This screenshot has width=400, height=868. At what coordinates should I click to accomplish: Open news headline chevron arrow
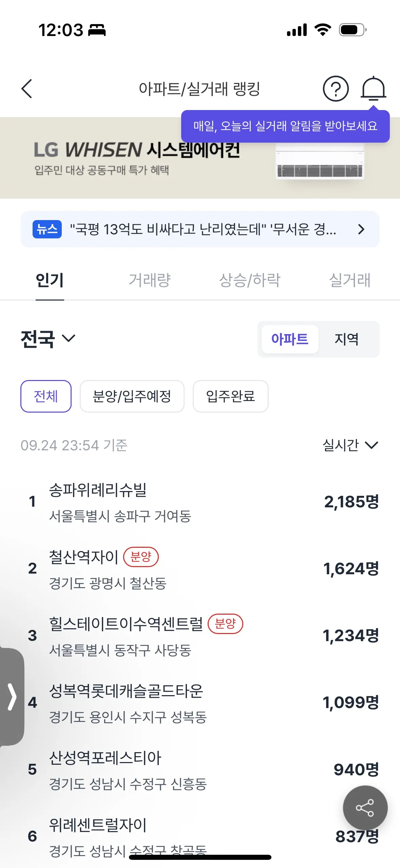361,229
